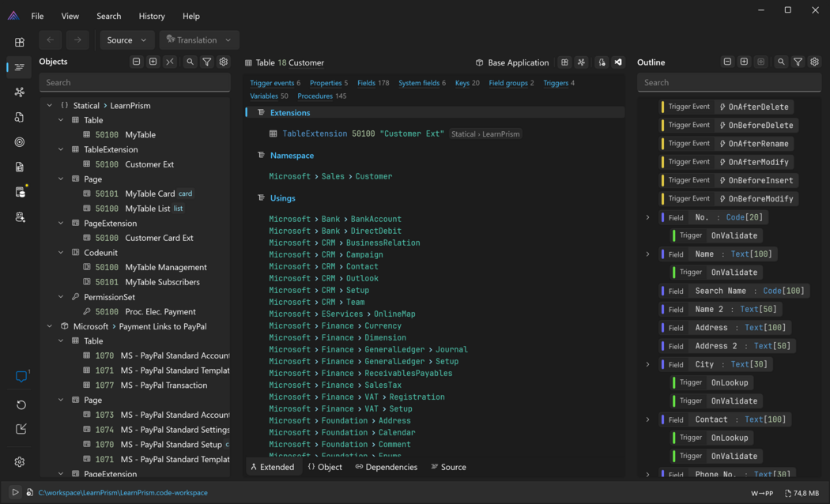Image resolution: width=830 pixels, height=504 pixels.
Task: Collapse the Statical LearnPrism node
Action: [x=50, y=105]
